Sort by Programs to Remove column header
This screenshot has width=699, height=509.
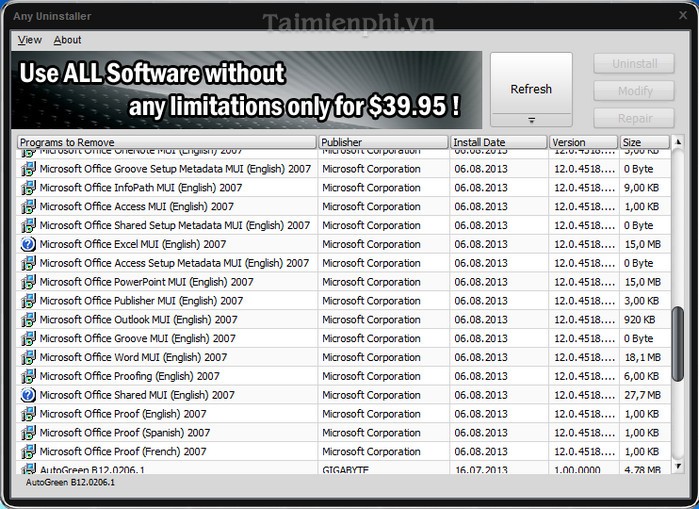(x=167, y=142)
